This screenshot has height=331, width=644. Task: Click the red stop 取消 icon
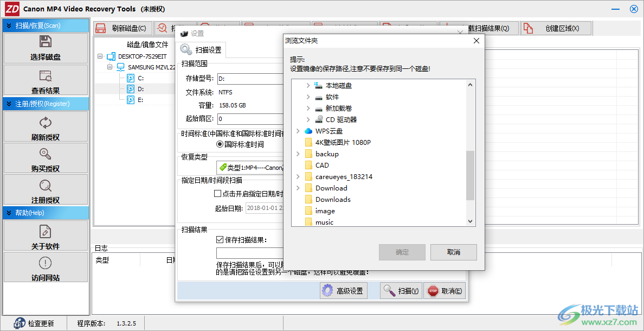(x=433, y=291)
